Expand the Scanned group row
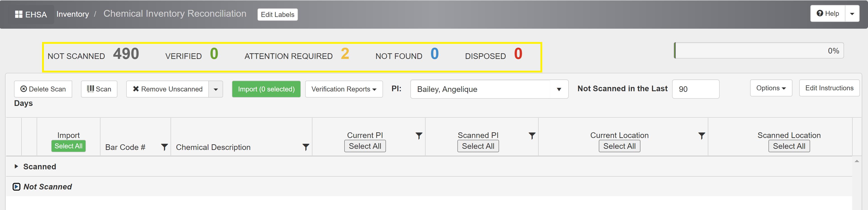 [x=16, y=167]
